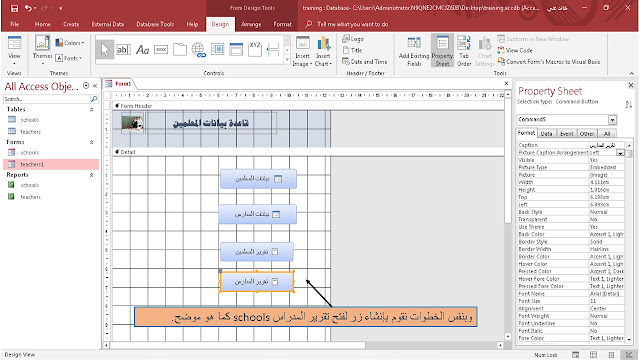This screenshot has width=640, height=360.
Task: Sort property sheet alphabetically icon
Action: 629,104
